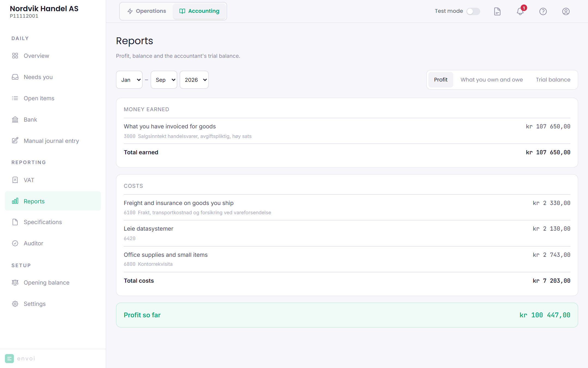The height and width of the screenshot is (368, 588).
Task: Click amount kr 2 743,00
Action: (x=552, y=255)
